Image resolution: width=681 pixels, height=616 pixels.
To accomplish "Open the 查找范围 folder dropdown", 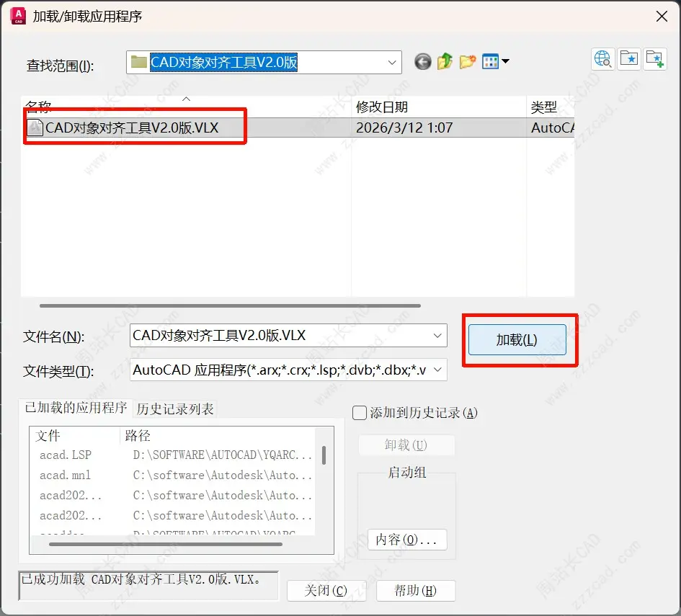I will [x=391, y=62].
